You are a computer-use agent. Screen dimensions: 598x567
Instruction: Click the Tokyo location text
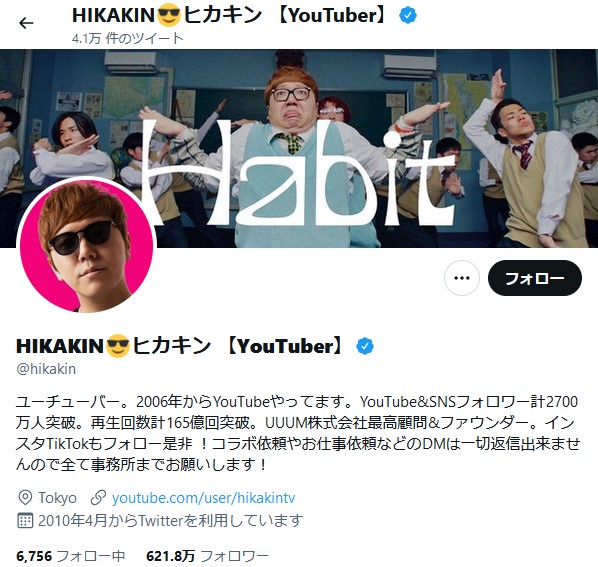click(57, 498)
